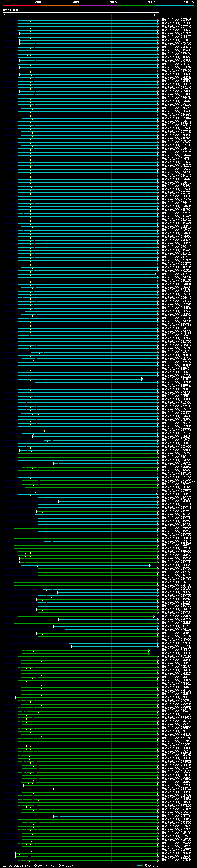This screenshot has width=197, height=868.
Task: Select hit label UniRef100_B6SZ08
Action: tap(177, 453)
